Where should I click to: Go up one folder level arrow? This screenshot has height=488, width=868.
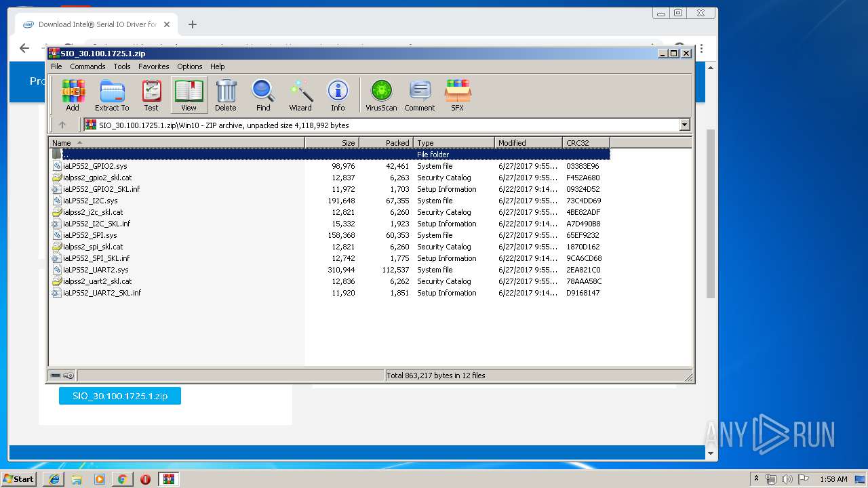62,125
